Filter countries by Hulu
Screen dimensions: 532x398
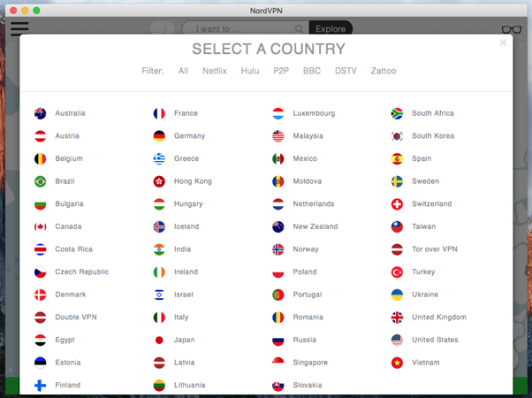[250, 71]
